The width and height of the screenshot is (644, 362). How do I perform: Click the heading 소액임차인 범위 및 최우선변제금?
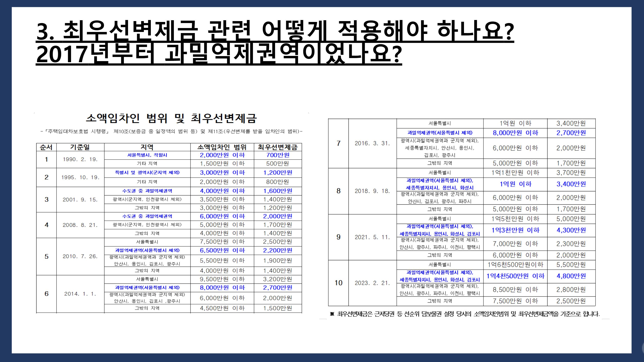tap(171, 118)
